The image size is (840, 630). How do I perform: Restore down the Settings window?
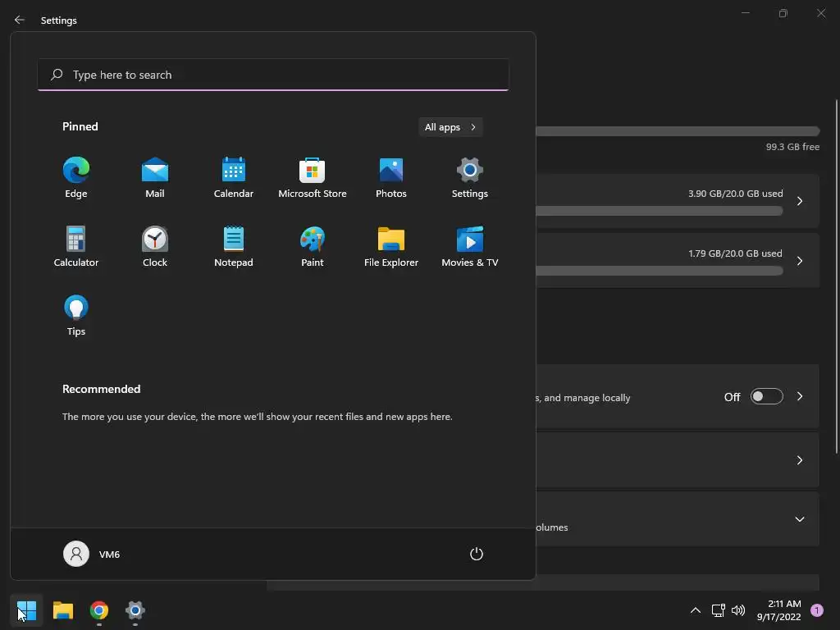click(783, 13)
